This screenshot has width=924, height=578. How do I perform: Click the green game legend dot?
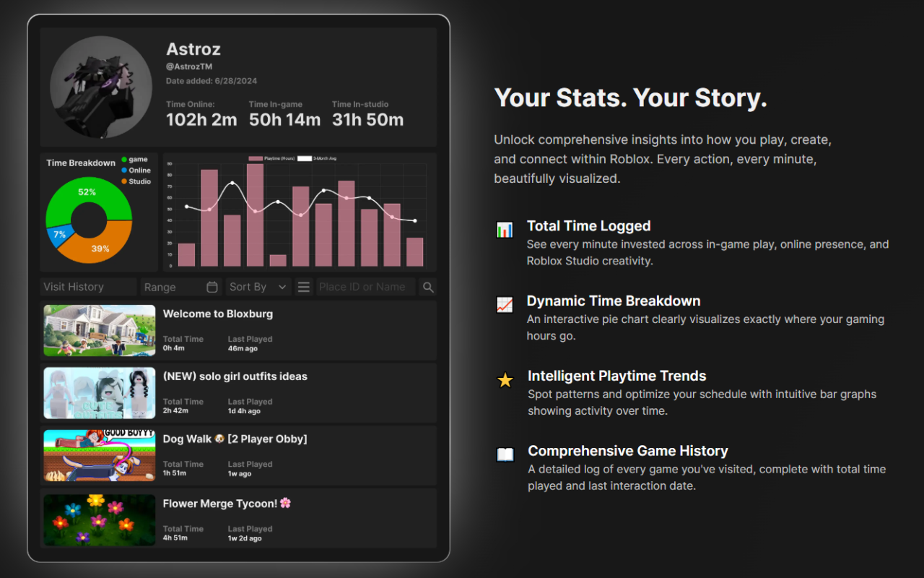coord(124,160)
